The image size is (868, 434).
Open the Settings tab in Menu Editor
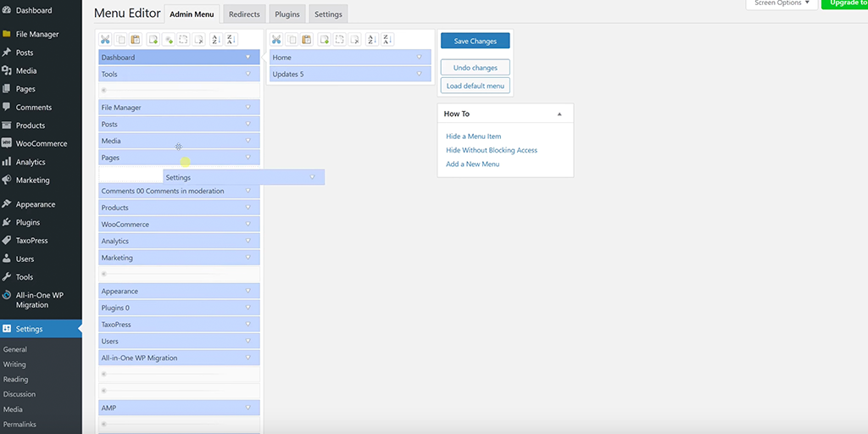(328, 14)
